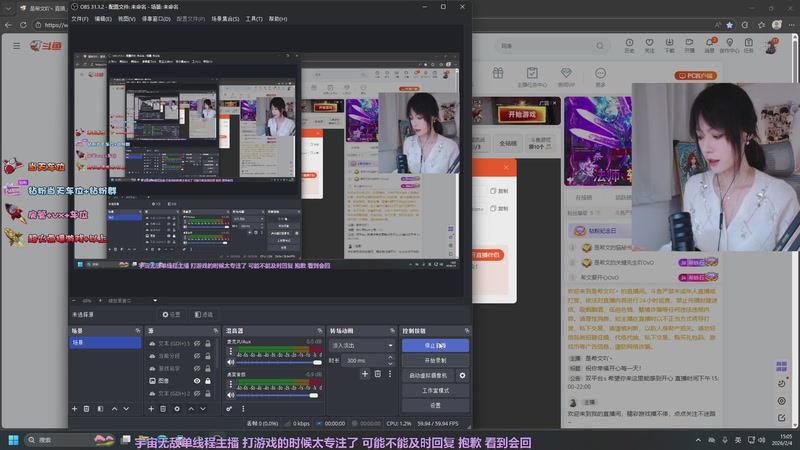The image size is (800, 450).
Task: Open 主播任务中心 clipboard icon
Action: point(532,77)
